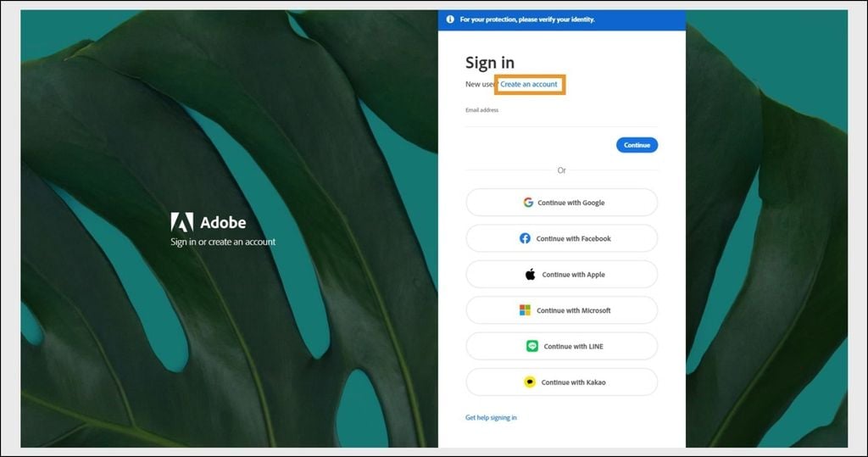
Task: Click the Sign in heading
Action: point(490,63)
